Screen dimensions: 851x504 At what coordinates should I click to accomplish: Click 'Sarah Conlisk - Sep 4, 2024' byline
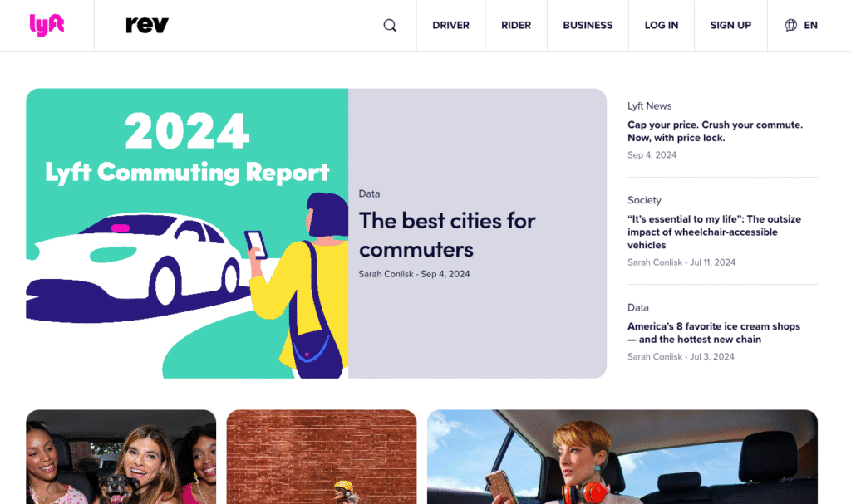tap(414, 274)
